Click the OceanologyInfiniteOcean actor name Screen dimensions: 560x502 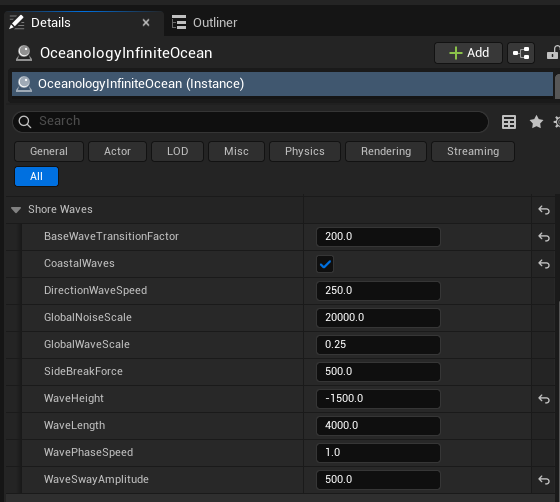click(126, 53)
